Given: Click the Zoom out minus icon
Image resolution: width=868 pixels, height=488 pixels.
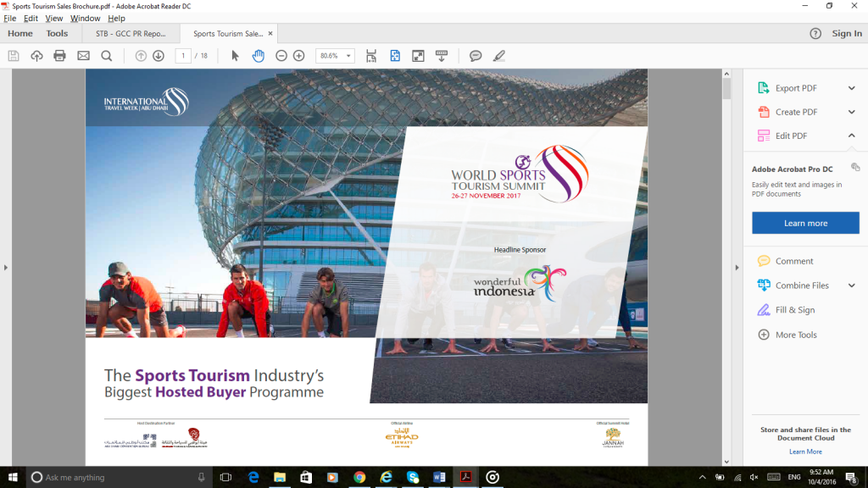Looking at the screenshot, I should point(281,56).
